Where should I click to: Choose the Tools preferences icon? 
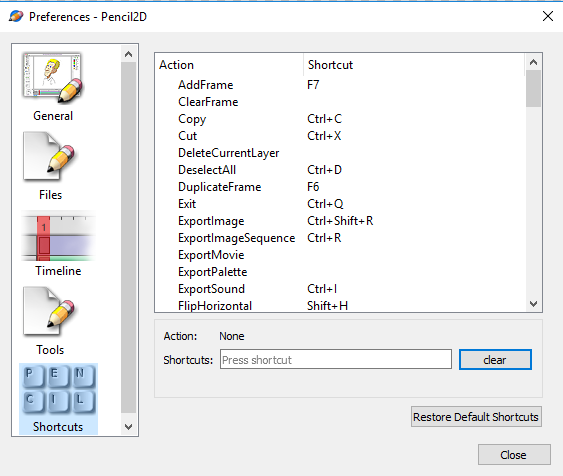pyautogui.click(x=50, y=311)
